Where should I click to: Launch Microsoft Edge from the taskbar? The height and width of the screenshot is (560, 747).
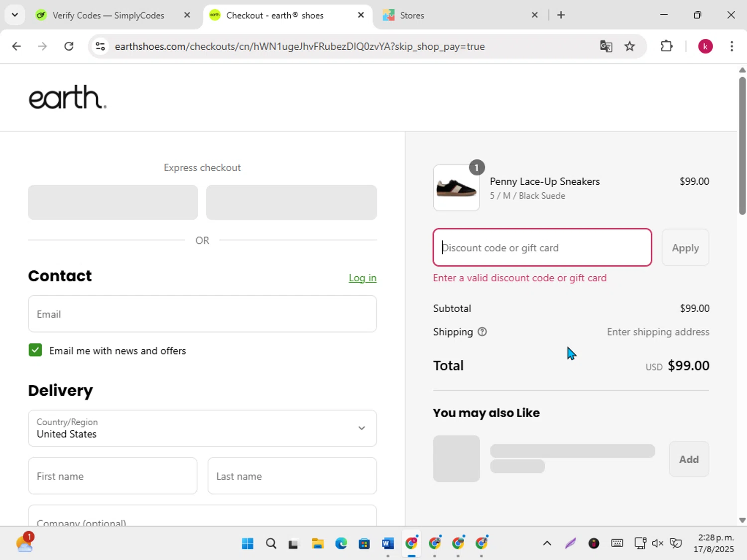(x=341, y=543)
